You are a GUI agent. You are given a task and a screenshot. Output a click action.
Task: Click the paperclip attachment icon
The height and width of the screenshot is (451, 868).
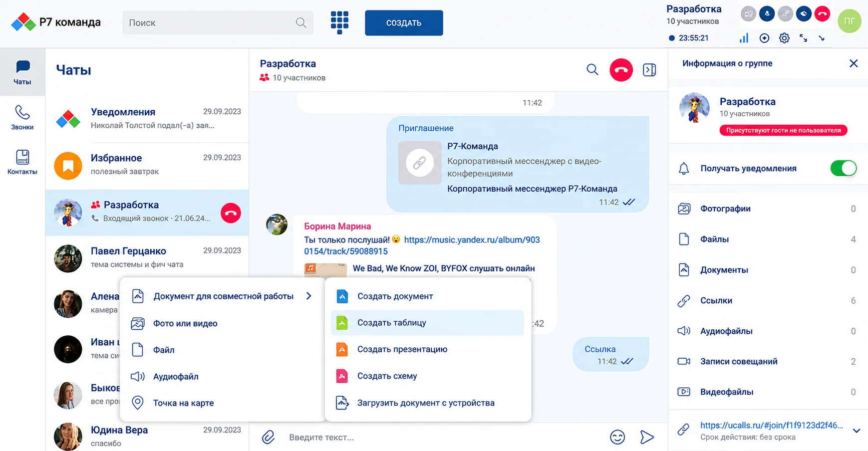pos(268,437)
